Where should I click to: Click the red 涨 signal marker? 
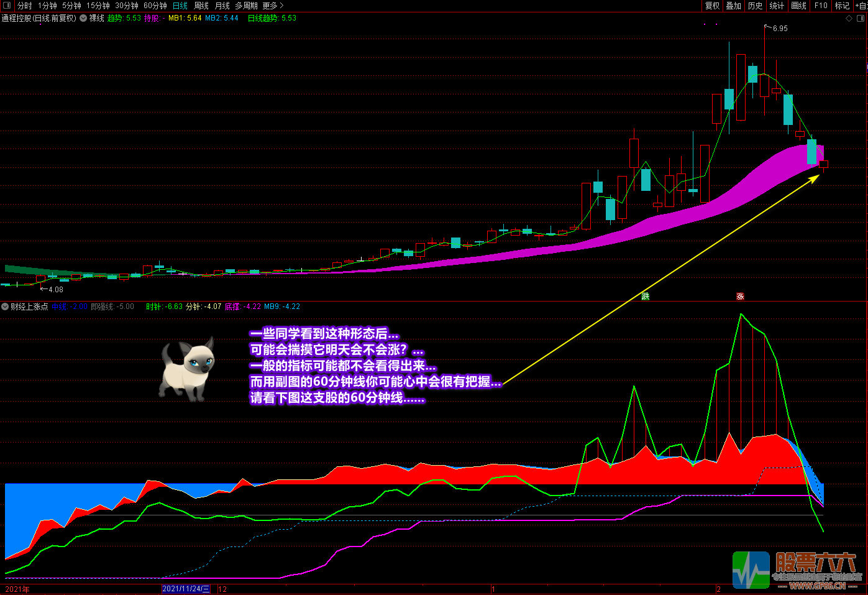tap(740, 297)
